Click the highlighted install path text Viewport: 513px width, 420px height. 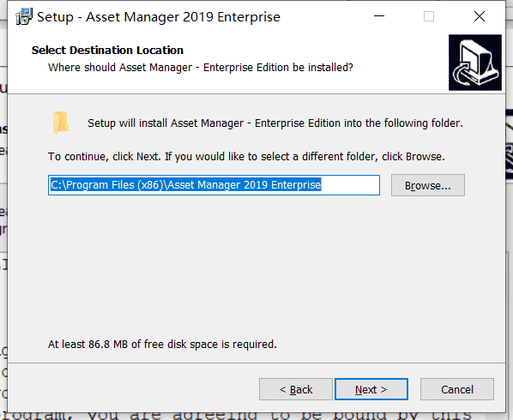point(185,185)
